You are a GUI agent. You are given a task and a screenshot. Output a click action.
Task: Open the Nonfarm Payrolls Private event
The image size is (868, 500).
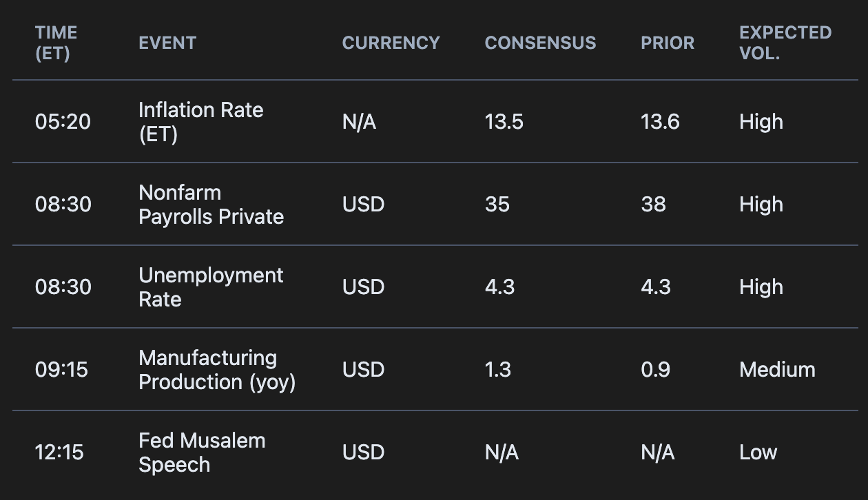pyautogui.click(x=211, y=205)
